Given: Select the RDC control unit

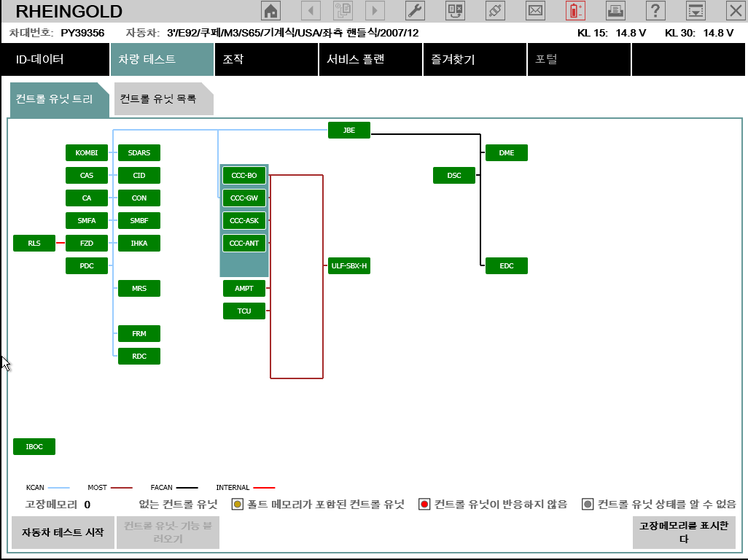Looking at the screenshot, I should coord(139,357).
